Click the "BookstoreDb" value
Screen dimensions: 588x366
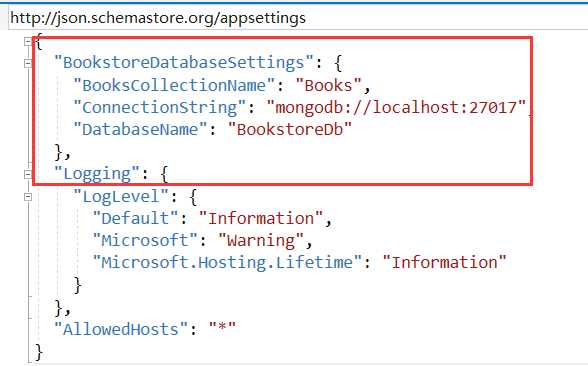click(290, 130)
